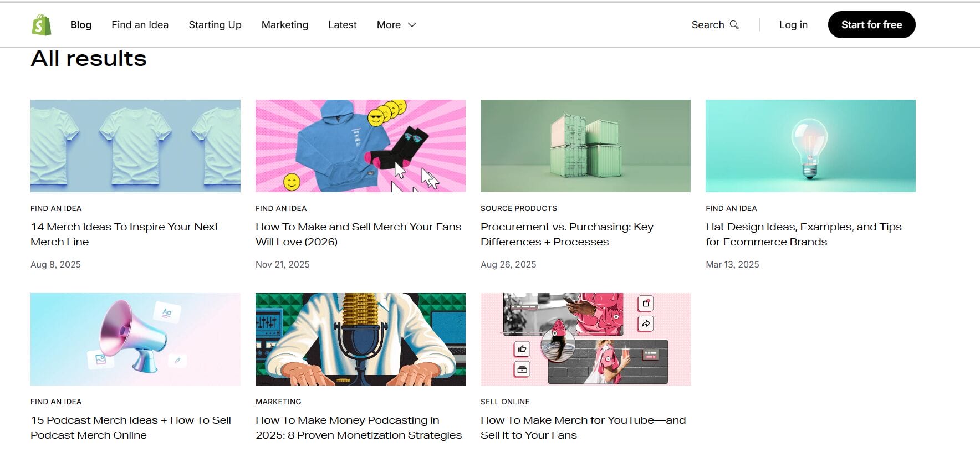The width and height of the screenshot is (980, 452).
Task: Click the Blog link in header
Action: click(x=80, y=25)
